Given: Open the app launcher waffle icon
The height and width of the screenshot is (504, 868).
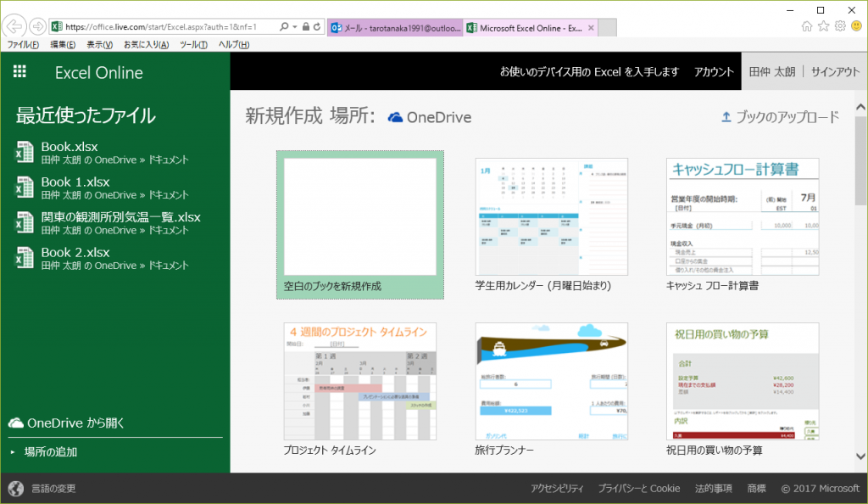Looking at the screenshot, I should [x=19, y=72].
